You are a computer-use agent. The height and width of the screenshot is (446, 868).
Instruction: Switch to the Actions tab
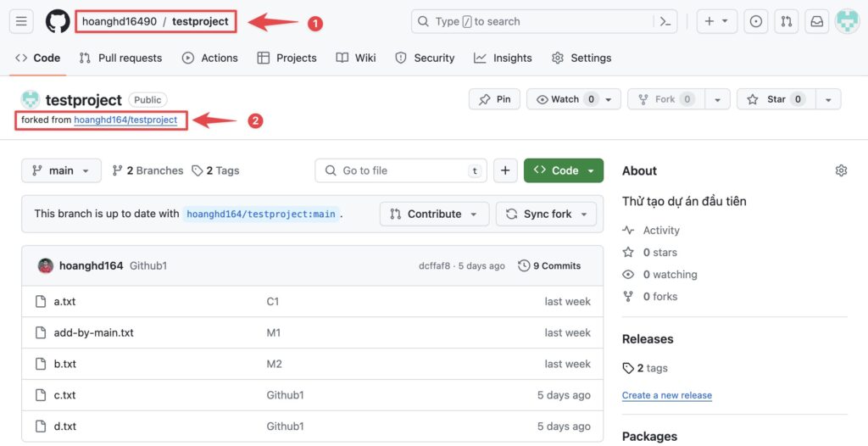(210, 58)
